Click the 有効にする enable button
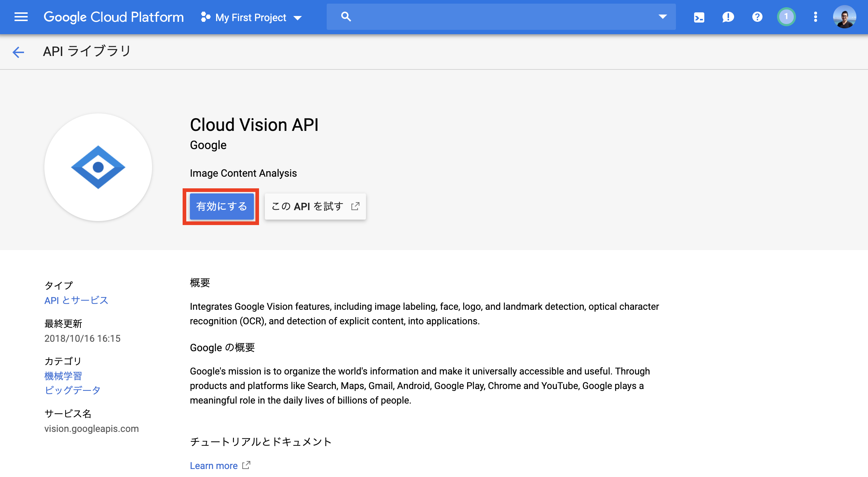 222,207
